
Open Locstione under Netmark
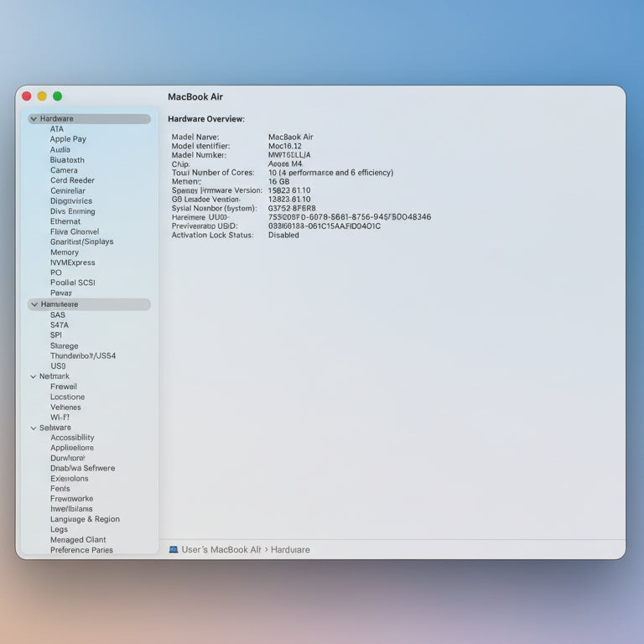point(67,397)
